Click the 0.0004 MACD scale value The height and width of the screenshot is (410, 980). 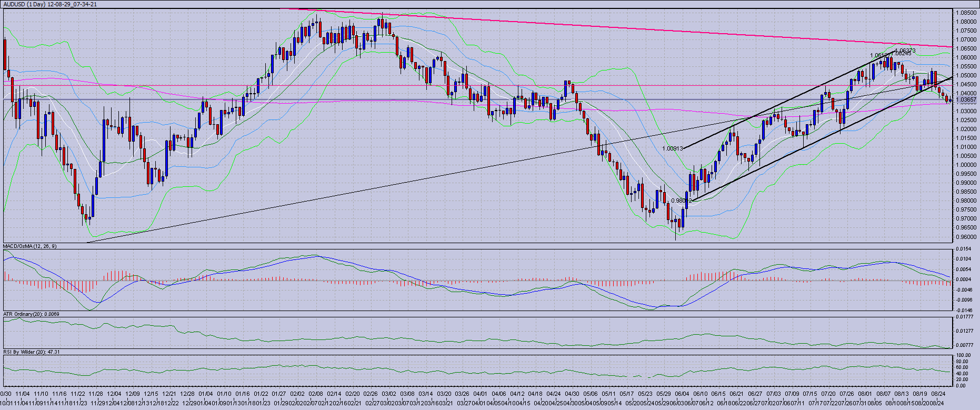coord(964,279)
